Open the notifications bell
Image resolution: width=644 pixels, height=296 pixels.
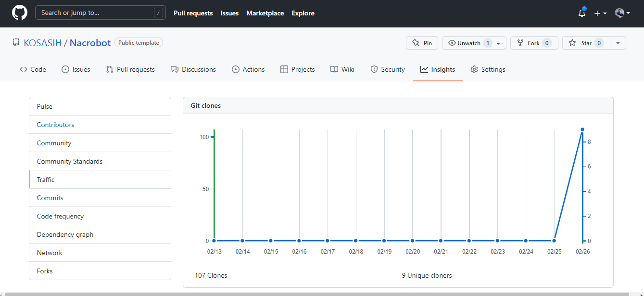click(x=582, y=13)
